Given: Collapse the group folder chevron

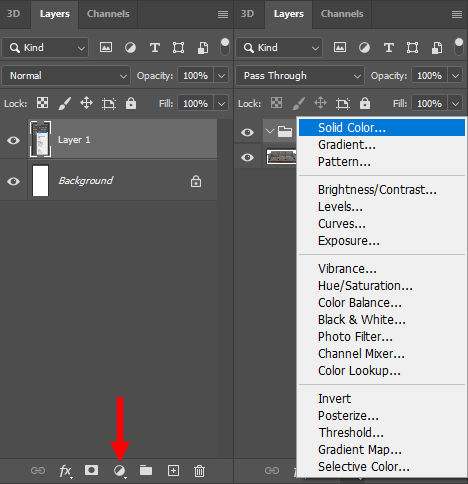Looking at the screenshot, I should (269, 131).
